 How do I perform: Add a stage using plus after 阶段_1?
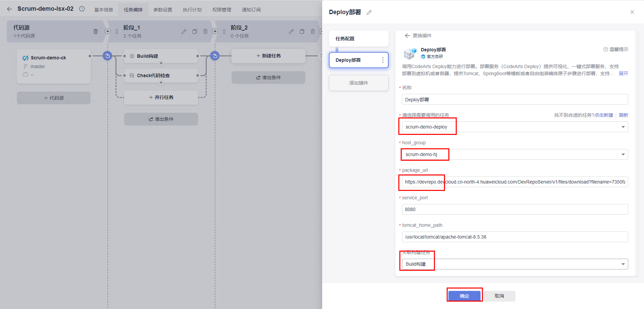tap(215, 31)
